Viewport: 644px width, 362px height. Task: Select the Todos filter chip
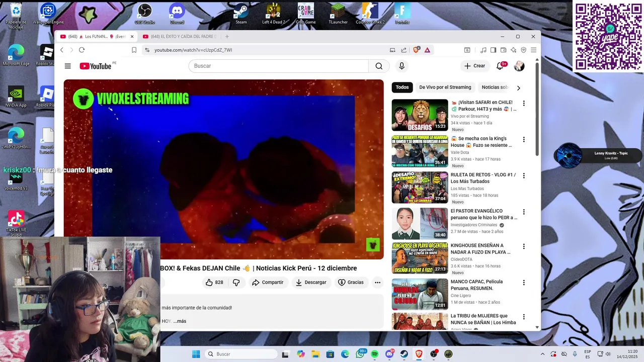(x=402, y=87)
